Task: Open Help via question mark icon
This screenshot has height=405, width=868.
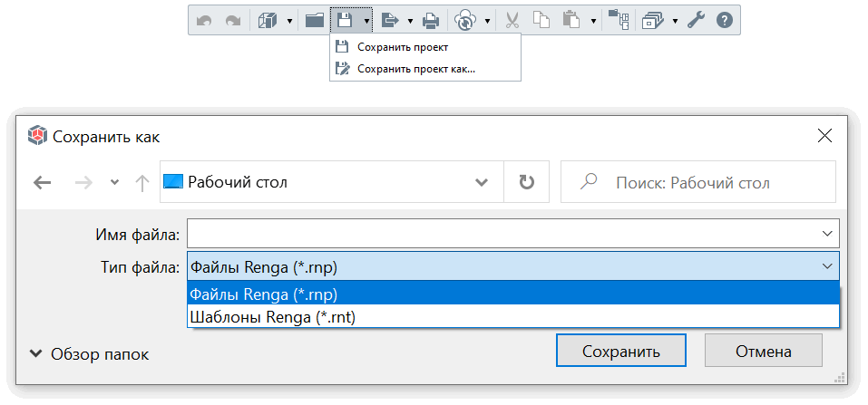Action: (x=724, y=21)
